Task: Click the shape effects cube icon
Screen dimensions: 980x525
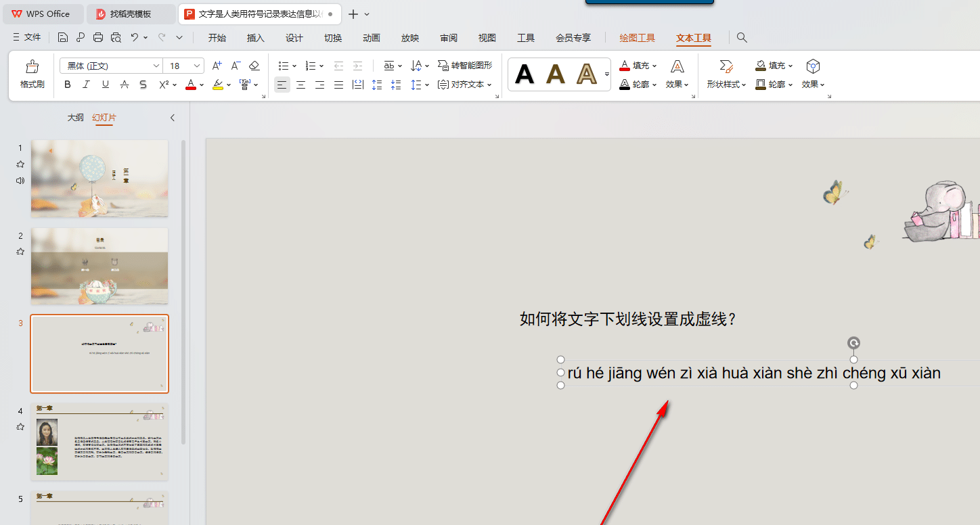Action: (x=814, y=66)
